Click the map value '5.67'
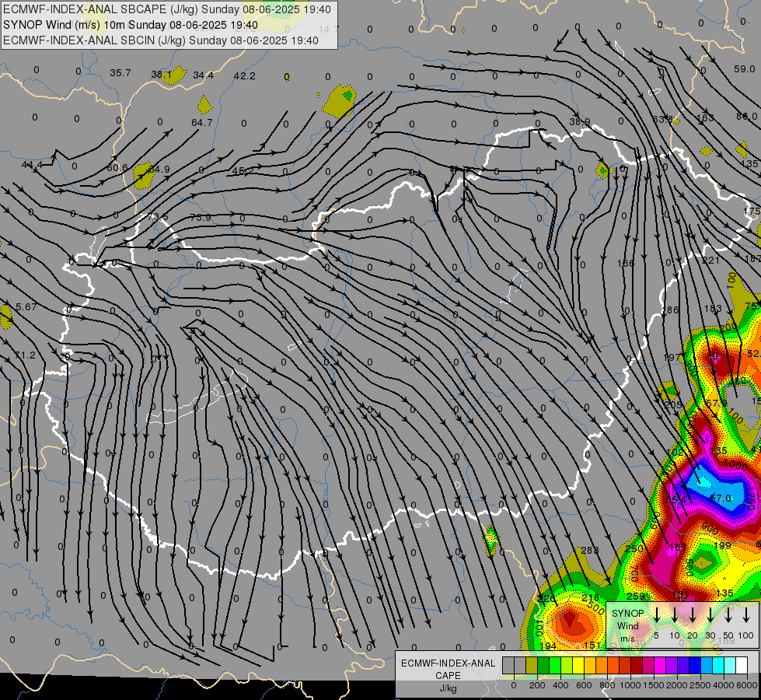 26,307
